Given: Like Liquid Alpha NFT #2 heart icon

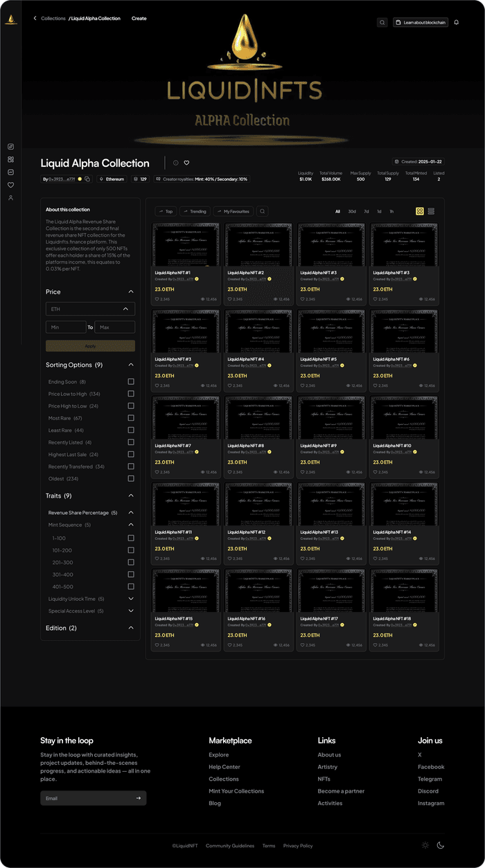Looking at the screenshot, I should 230,299.
